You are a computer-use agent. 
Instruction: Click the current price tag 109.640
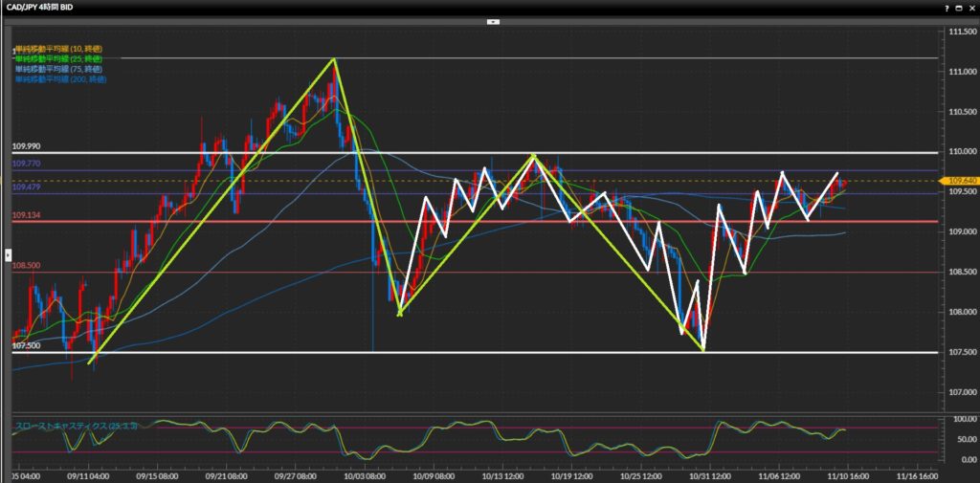[960, 181]
